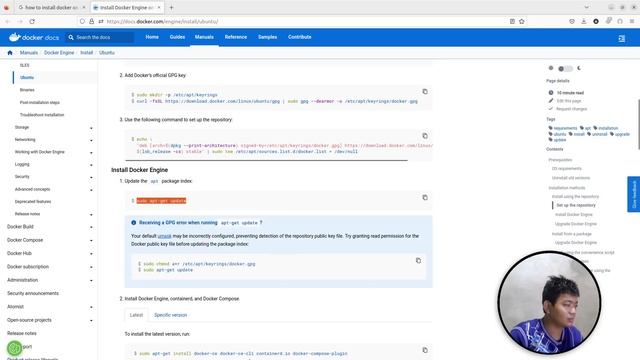
Task: Expand the Networking sidebar section
Action: tap(91, 140)
